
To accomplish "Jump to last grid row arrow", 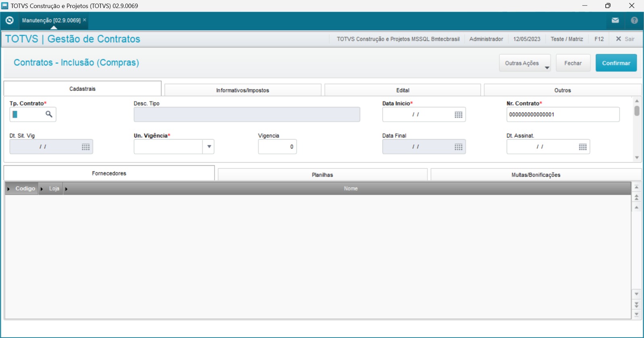I will [x=636, y=314].
